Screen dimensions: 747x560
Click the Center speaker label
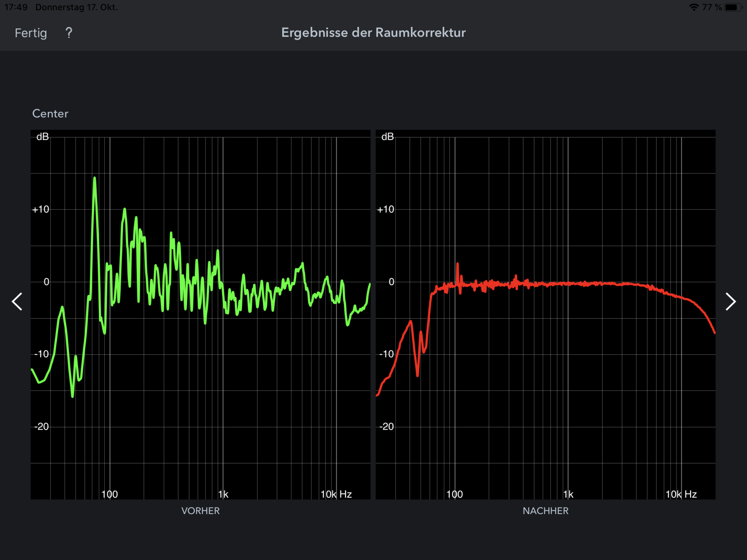tap(50, 114)
